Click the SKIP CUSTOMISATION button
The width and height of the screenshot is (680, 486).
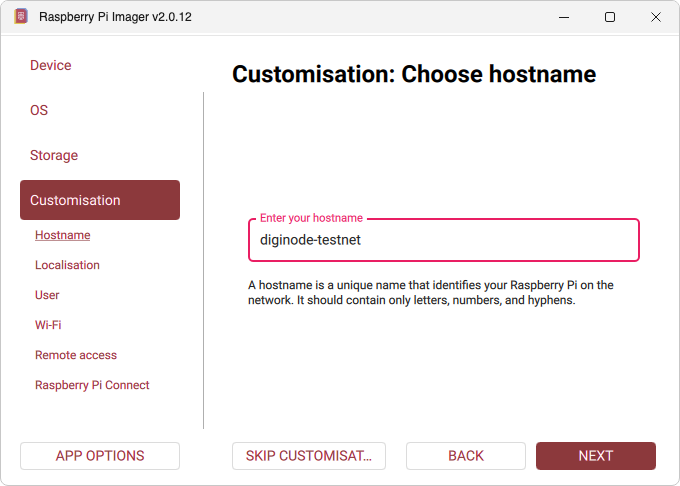[x=309, y=456]
